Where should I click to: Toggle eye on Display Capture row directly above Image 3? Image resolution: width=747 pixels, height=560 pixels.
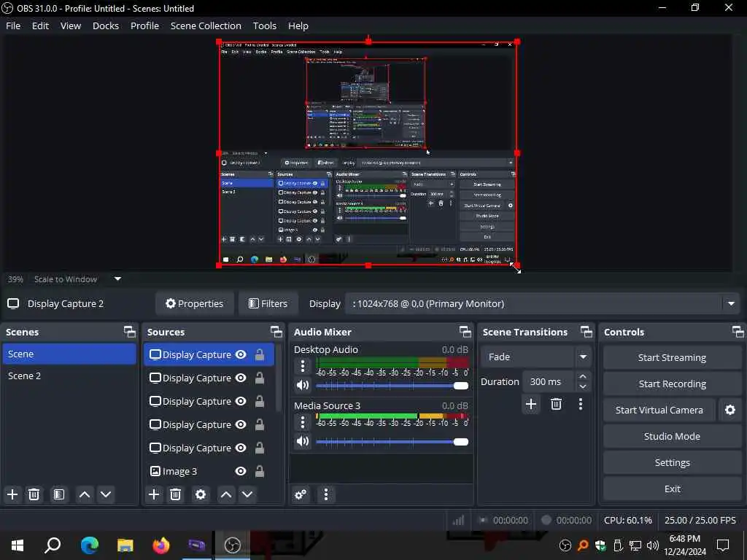(x=241, y=448)
